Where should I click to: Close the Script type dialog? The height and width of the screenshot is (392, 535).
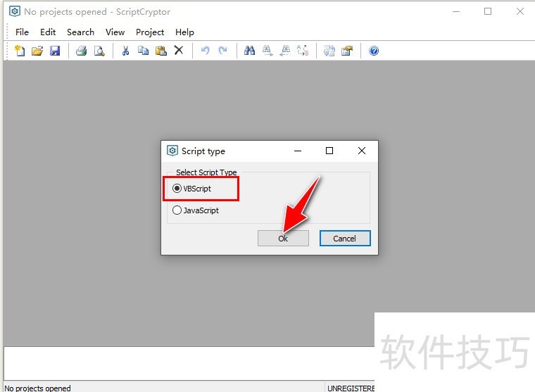(x=362, y=151)
